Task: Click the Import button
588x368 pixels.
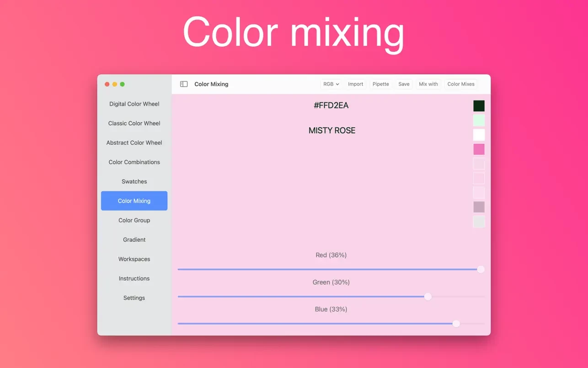Action: tap(355, 84)
